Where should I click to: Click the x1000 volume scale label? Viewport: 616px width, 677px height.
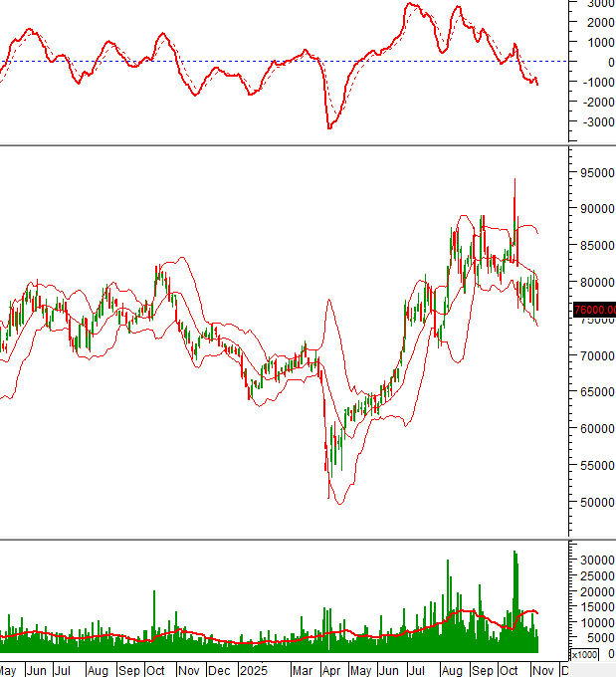(x=583, y=655)
